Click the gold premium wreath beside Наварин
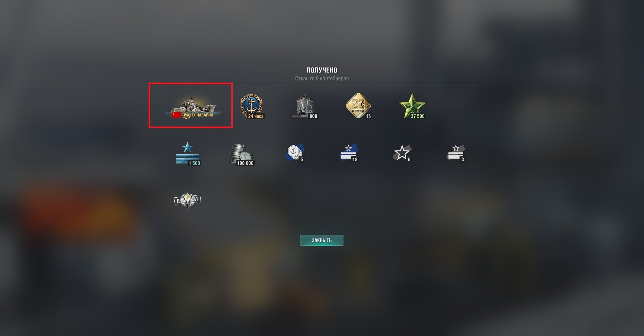644x336 pixels. (x=186, y=115)
